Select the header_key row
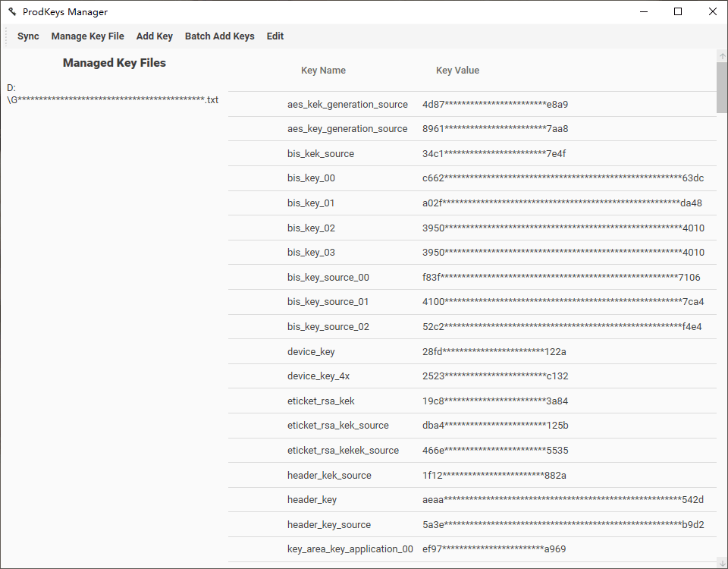The width and height of the screenshot is (728, 569). pyautogui.click(x=312, y=500)
